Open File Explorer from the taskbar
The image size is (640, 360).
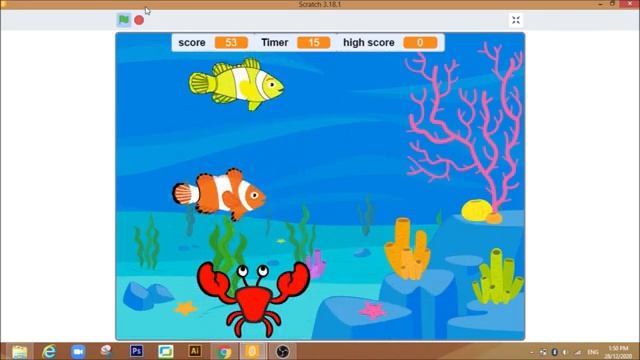tap(19, 351)
